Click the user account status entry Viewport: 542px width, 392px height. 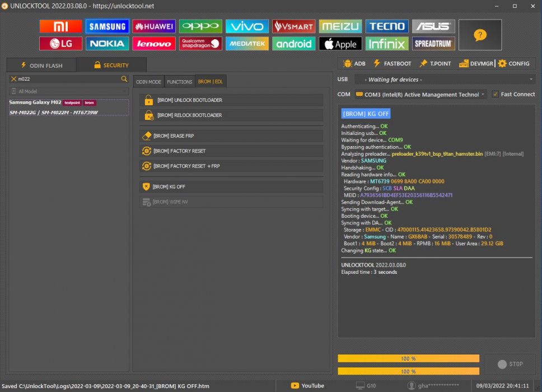433,385
